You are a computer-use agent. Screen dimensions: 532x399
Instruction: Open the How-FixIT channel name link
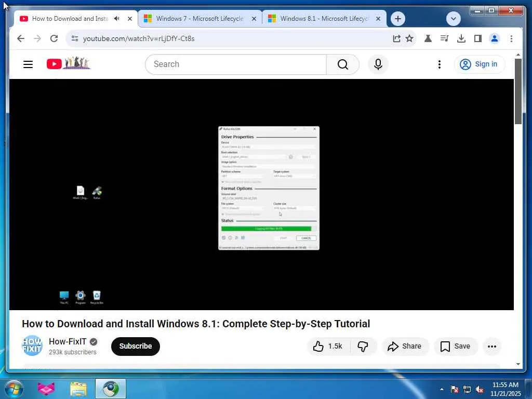68,341
